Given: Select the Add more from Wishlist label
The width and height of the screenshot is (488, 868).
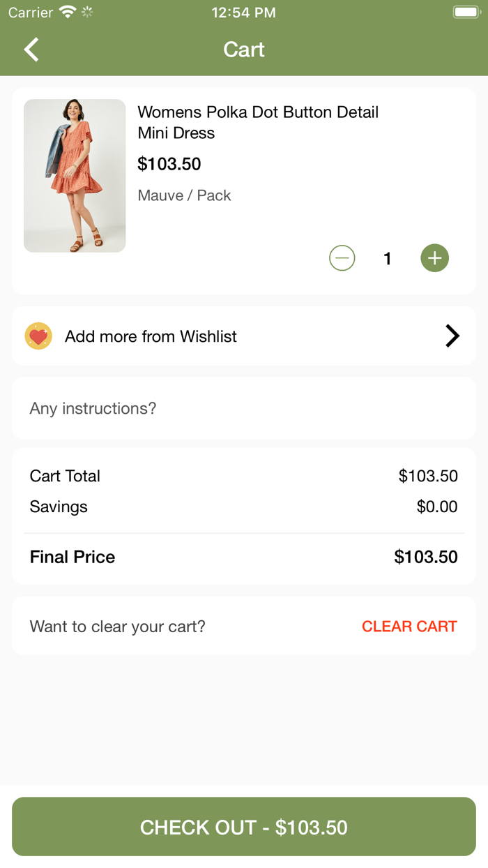Looking at the screenshot, I should click(151, 336).
